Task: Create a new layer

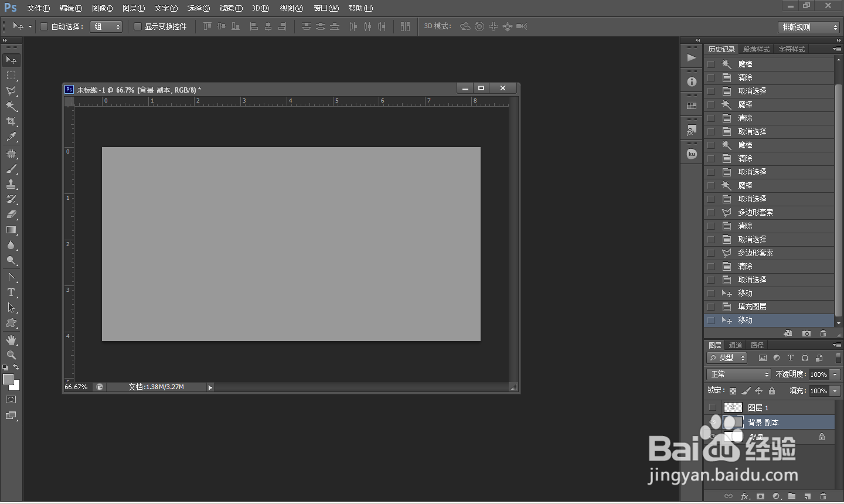Action: [x=808, y=496]
